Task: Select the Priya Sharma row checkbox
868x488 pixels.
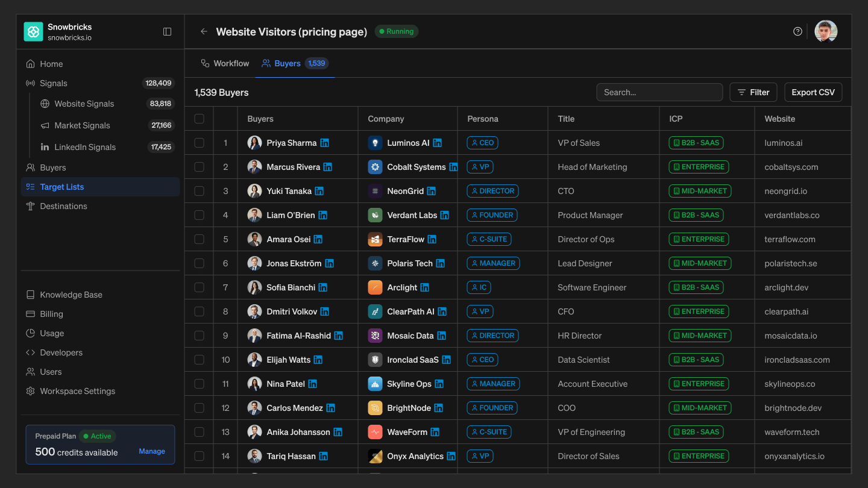Action: pyautogui.click(x=199, y=143)
